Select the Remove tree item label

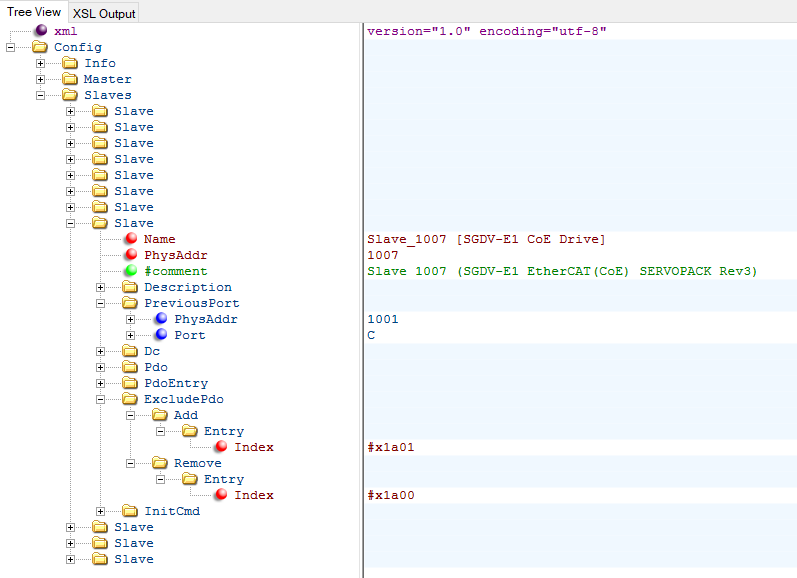(x=197, y=463)
